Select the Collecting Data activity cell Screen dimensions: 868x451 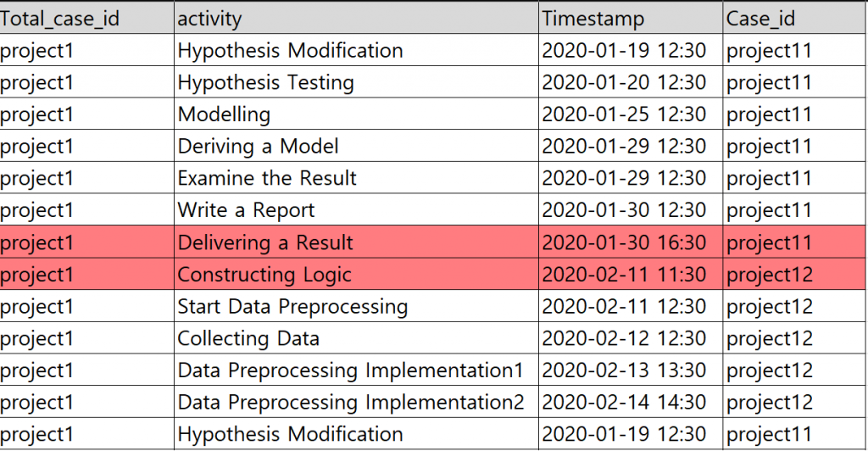248,338
